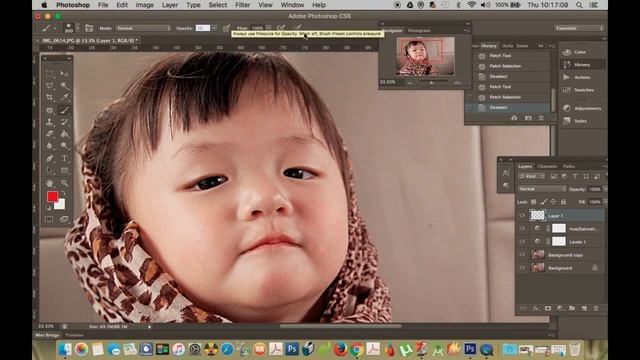Select the Blur tool

(x=50, y=146)
